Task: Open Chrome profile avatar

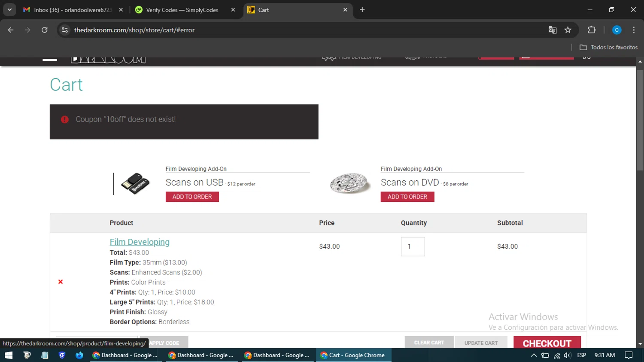Action: 617,30
